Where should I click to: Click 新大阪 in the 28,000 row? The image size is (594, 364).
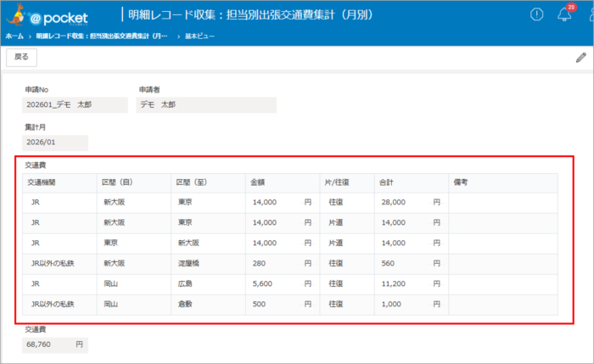point(115,203)
